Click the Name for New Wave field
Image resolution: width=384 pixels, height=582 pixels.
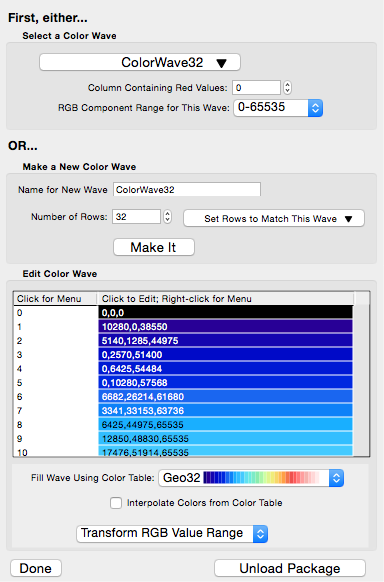187,189
